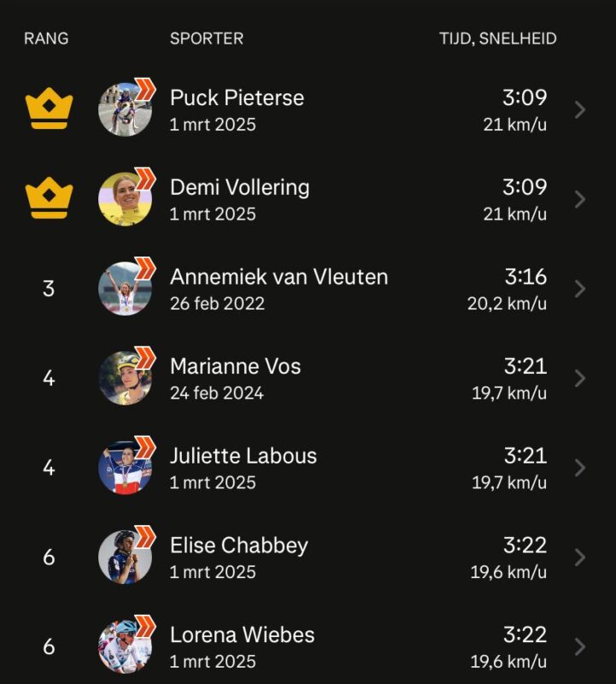This screenshot has width=616, height=684.
Task: Tap the subscriber badge on Puck Pieterse's avatar
Action: 144,90
